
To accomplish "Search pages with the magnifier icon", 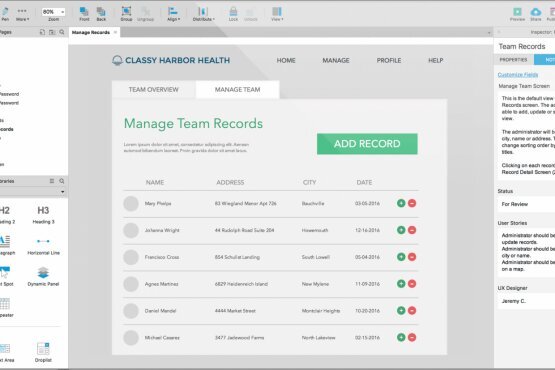I will pyautogui.click(x=62, y=32).
